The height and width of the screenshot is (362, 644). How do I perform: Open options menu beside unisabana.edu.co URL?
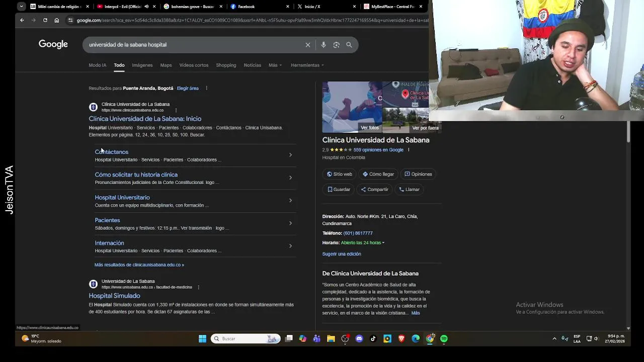(199, 287)
